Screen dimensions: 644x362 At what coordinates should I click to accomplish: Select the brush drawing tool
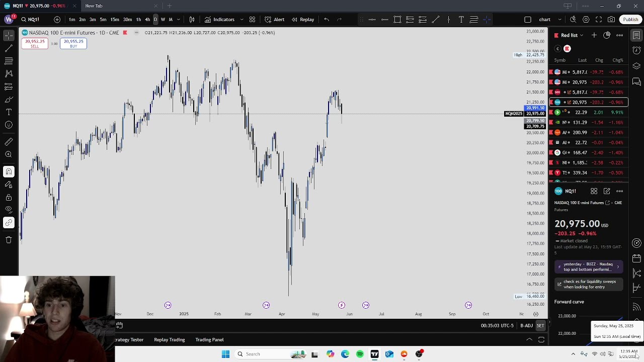click(9, 100)
